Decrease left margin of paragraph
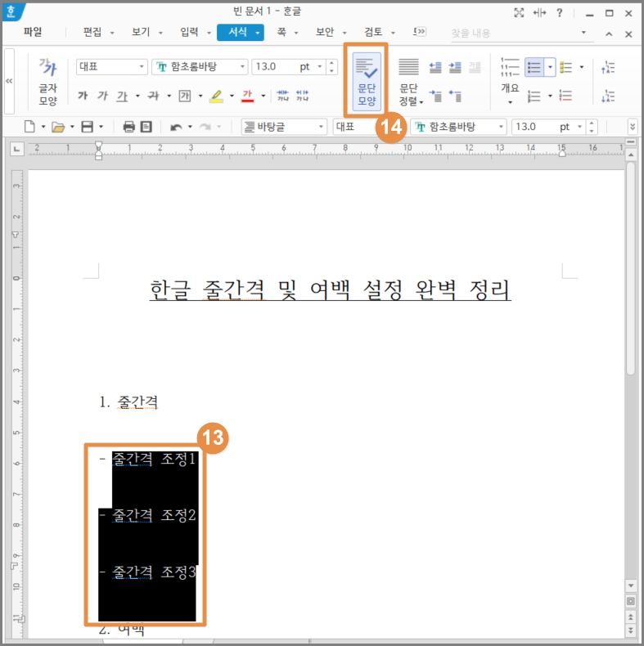The width and height of the screenshot is (644, 646). pos(435,67)
